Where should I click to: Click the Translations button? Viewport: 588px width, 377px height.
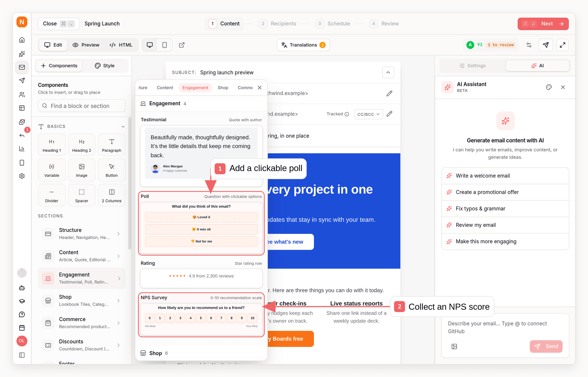pyautogui.click(x=303, y=45)
